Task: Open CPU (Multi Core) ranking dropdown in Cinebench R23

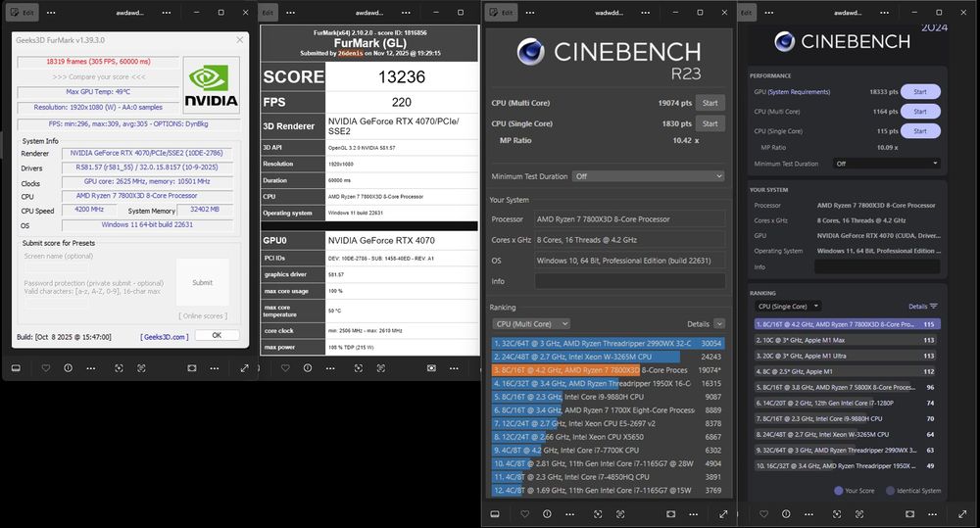Action: point(531,323)
